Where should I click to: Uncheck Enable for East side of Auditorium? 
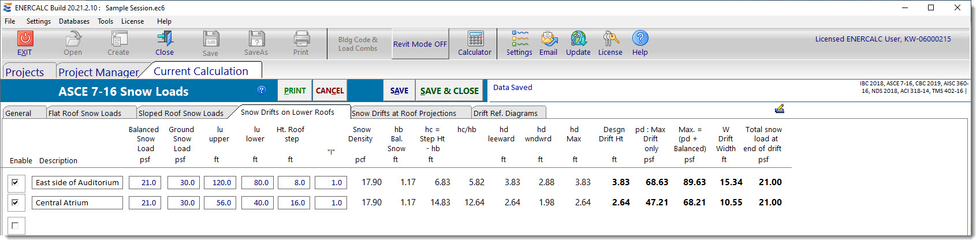[x=16, y=183]
